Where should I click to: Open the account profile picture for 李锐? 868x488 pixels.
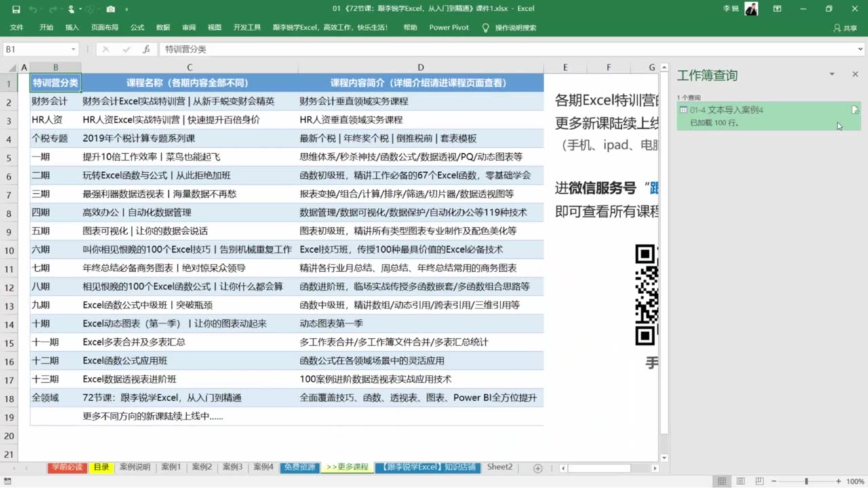[751, 9]
